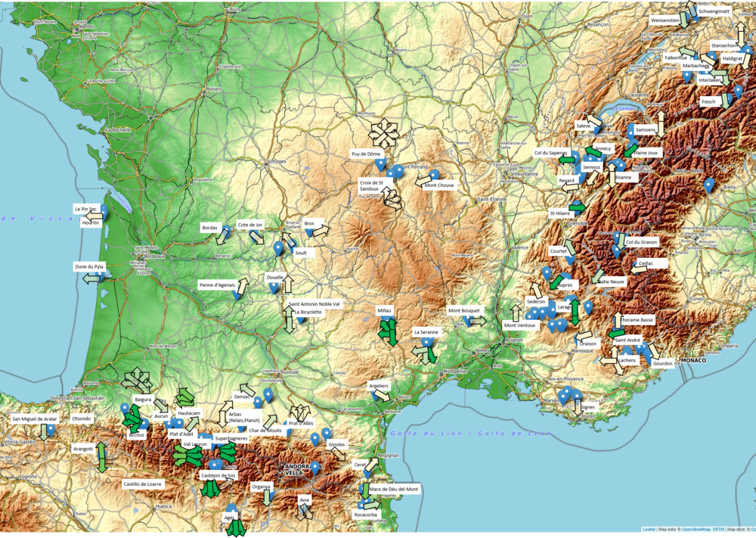Select the Saint Antonin Noble Val label
The height and width of the screenshot is (538, 756).
click(x=314, y=303)
